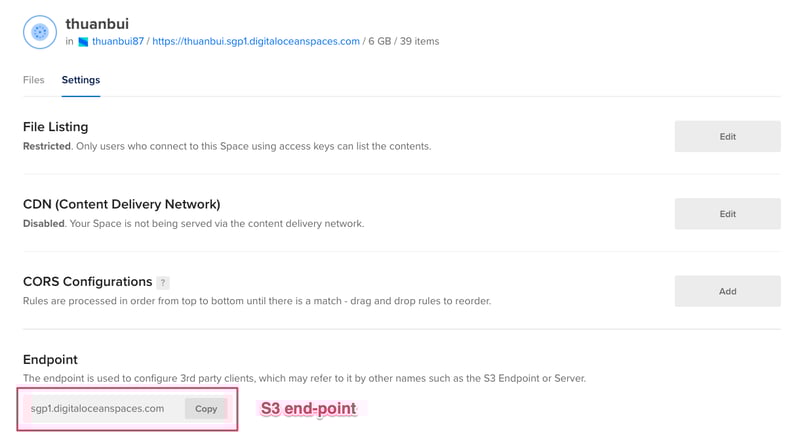Click the CDN (Content Delivery Network) heading
The image size is (800, 440).
coord(121,204)
